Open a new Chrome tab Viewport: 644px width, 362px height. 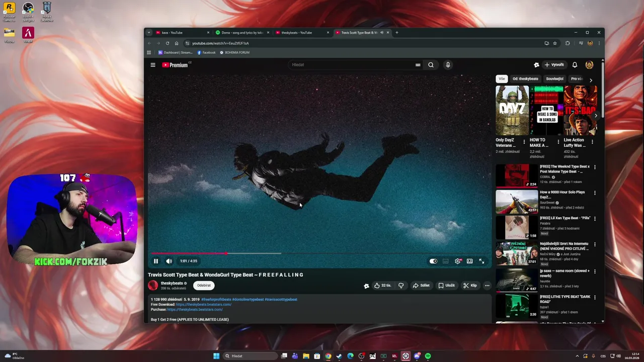(396, 33)
